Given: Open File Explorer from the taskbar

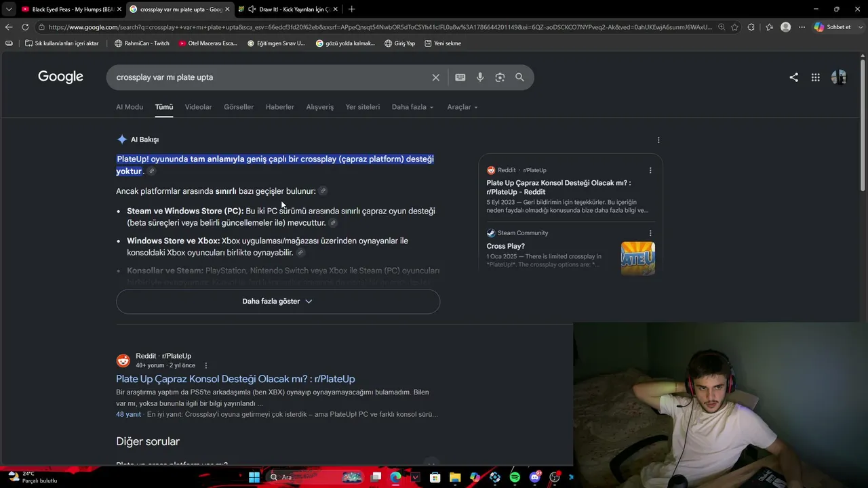Looking at the screenshot, I should point(455,477).
